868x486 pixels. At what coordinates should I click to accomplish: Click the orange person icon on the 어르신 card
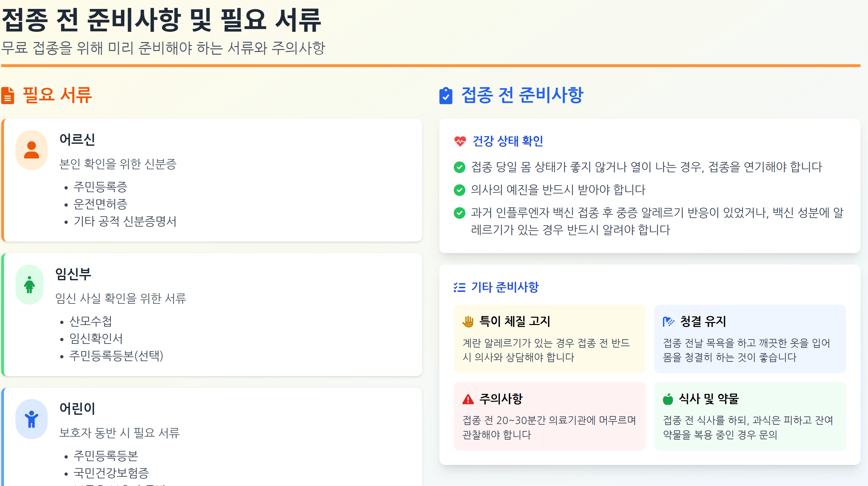click(x=31, y=150)
